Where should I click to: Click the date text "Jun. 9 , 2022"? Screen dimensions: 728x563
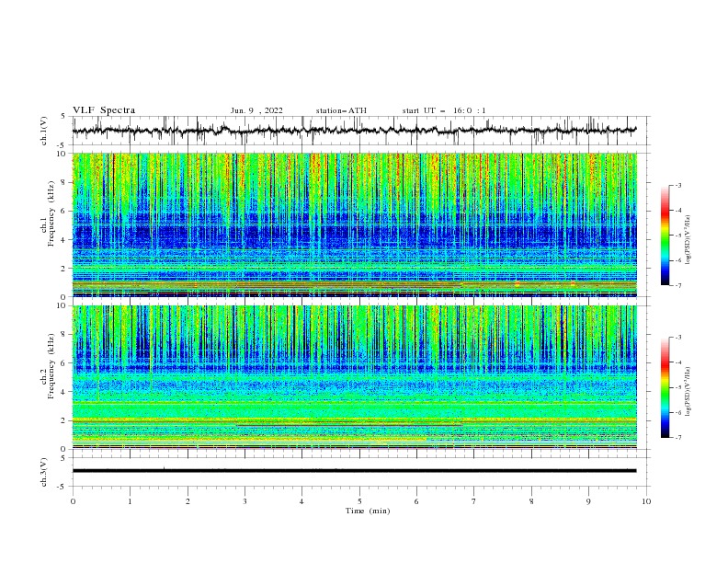point(256,110)
